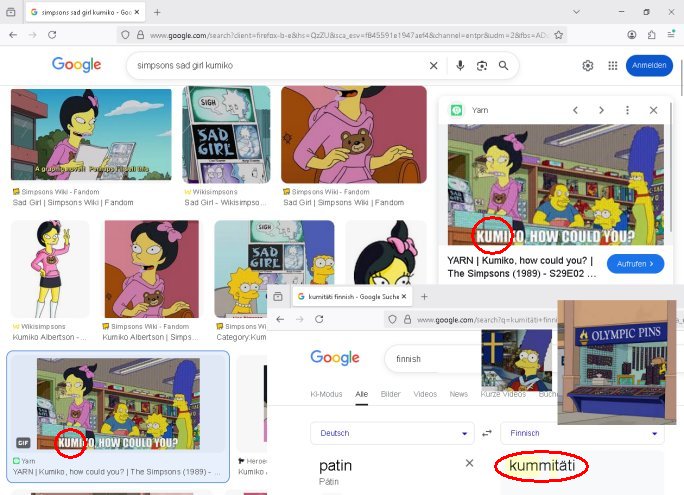This screenshot has width=684, height=495.
Task: Click the 'simpsons sad girl kumiko' search field
Action: coord(280,66)
